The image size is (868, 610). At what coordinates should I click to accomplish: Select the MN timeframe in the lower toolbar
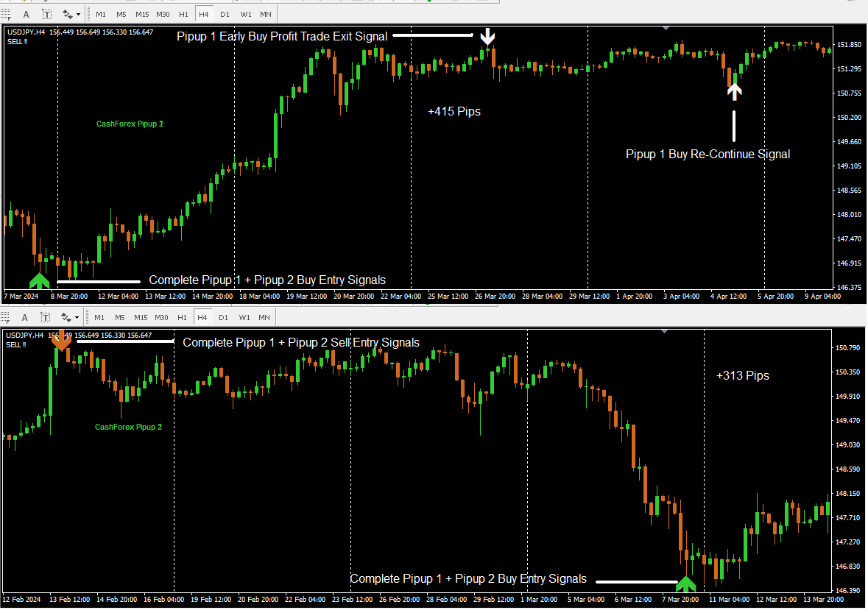click(x=264, y=317)
